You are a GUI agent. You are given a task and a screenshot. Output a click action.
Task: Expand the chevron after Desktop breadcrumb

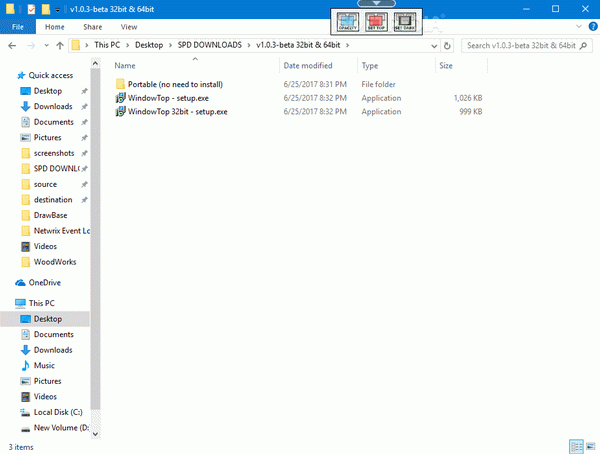click(170, 46)
